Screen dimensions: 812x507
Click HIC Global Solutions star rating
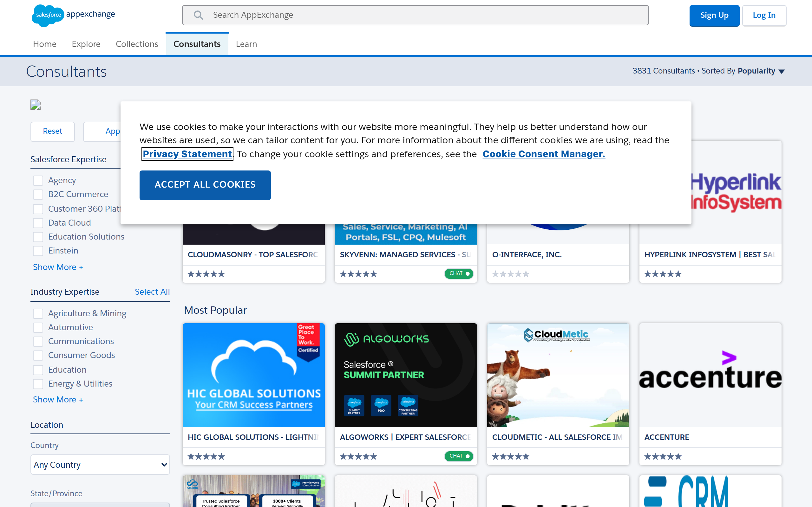(x=206, y=456)
